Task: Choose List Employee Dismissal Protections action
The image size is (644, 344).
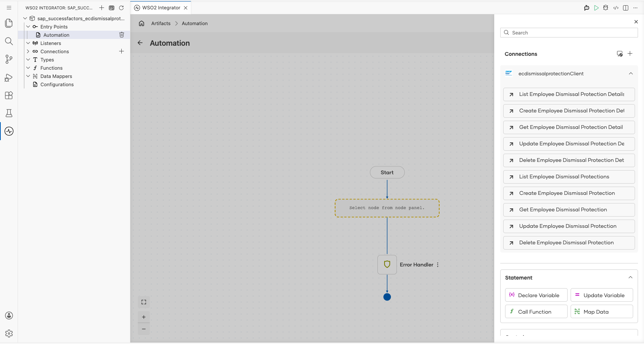Action: point(569,177)
